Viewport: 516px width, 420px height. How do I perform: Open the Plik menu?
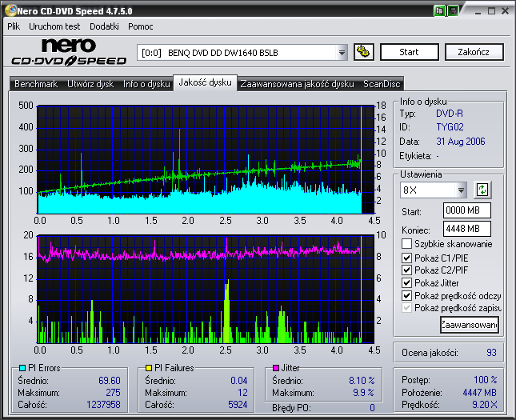[x=14, y=26]
